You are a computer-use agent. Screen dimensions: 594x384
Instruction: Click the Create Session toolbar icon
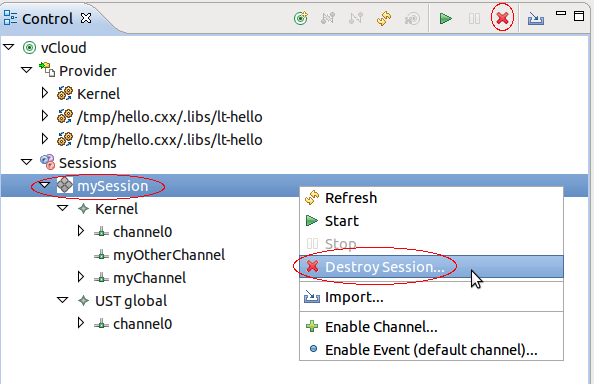pyautogui.click(x=412, y=18)
